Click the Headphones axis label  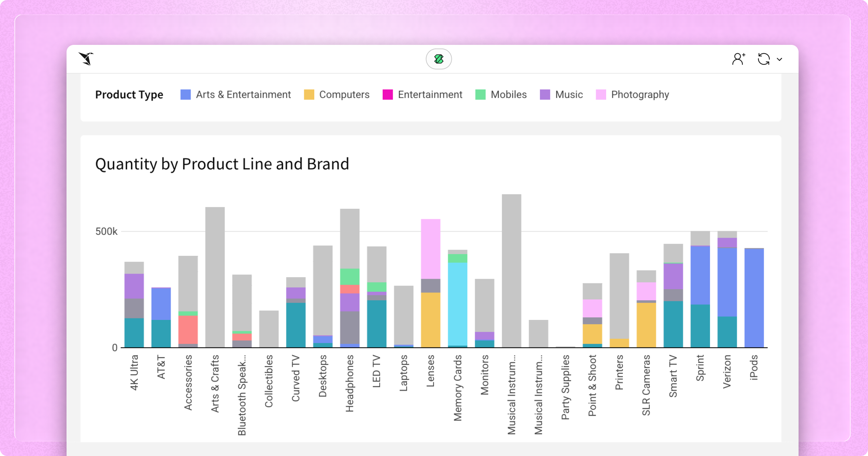click(x=349, y=383)
